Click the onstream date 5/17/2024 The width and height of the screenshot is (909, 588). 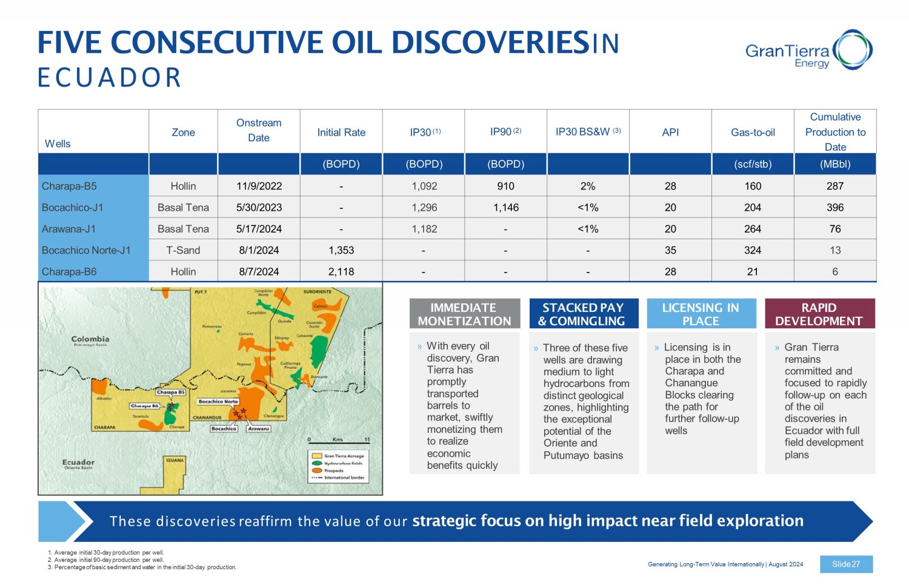point(259,229)
